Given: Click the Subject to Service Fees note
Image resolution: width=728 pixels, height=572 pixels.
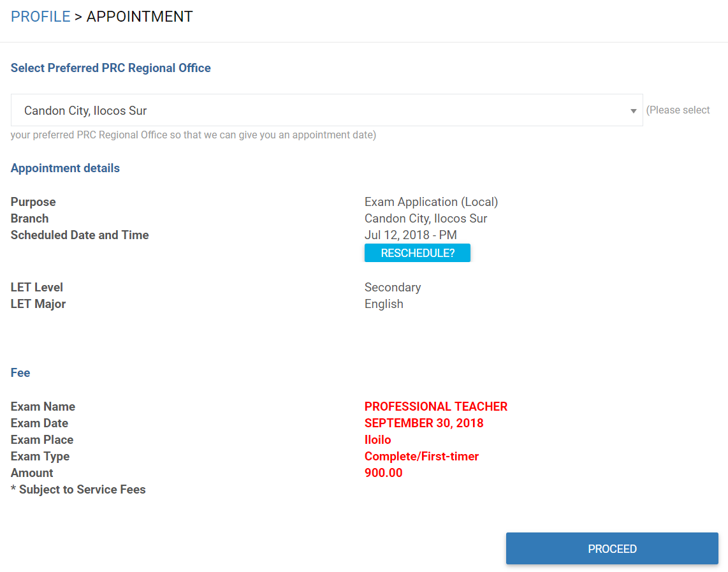Looking at the screenshot, I should tap(78, 489).
